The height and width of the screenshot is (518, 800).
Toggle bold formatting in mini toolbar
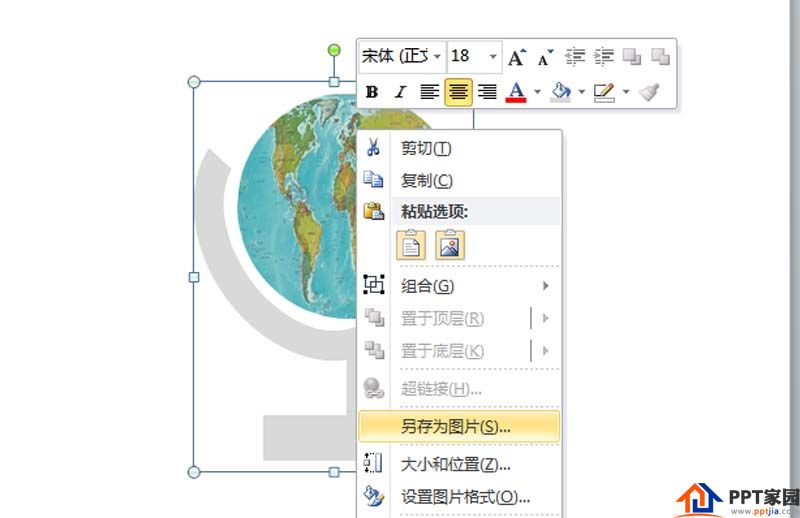[x=372, y=92]
